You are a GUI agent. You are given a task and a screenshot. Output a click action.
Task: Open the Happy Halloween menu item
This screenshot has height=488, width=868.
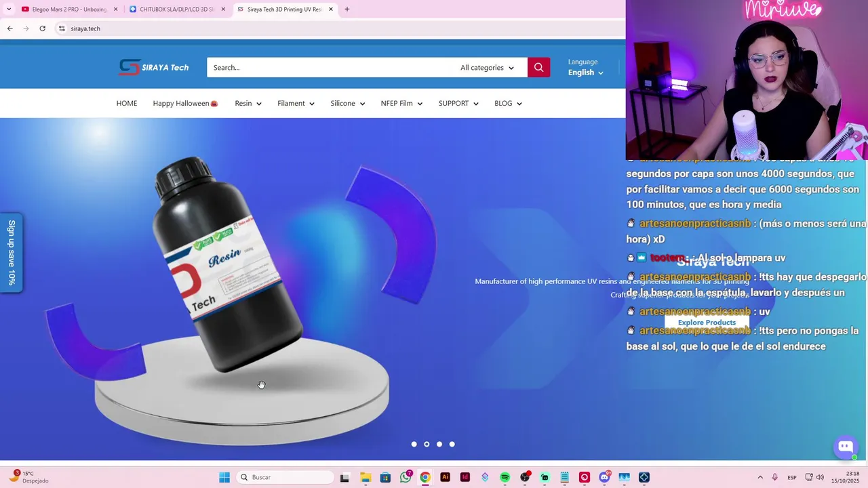click(x=185, y=103)
